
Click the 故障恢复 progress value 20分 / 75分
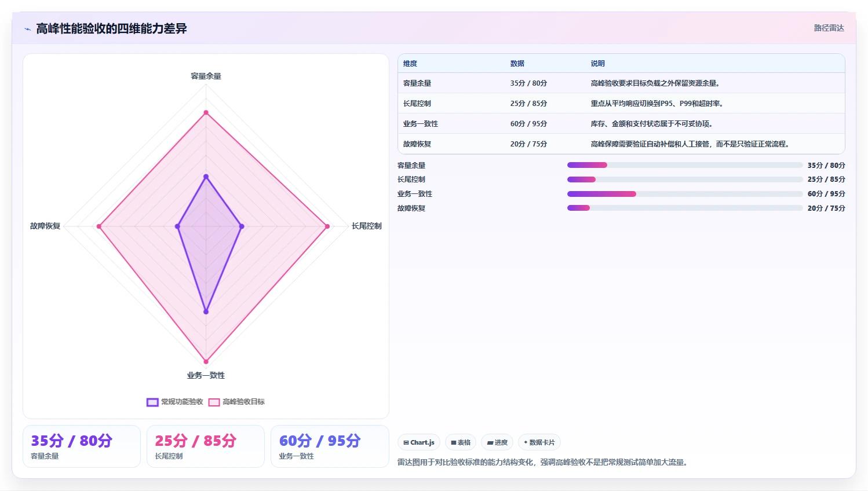pyautogui.click(x=826, y=208)
